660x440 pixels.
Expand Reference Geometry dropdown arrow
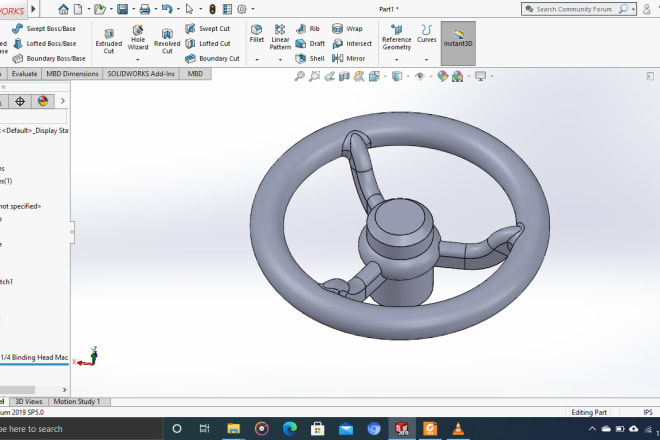point(397,60)
